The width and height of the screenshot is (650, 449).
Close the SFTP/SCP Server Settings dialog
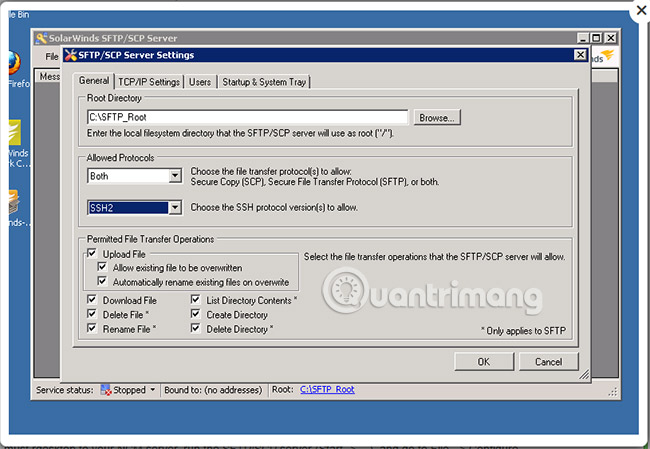click(x=580, y=55)
